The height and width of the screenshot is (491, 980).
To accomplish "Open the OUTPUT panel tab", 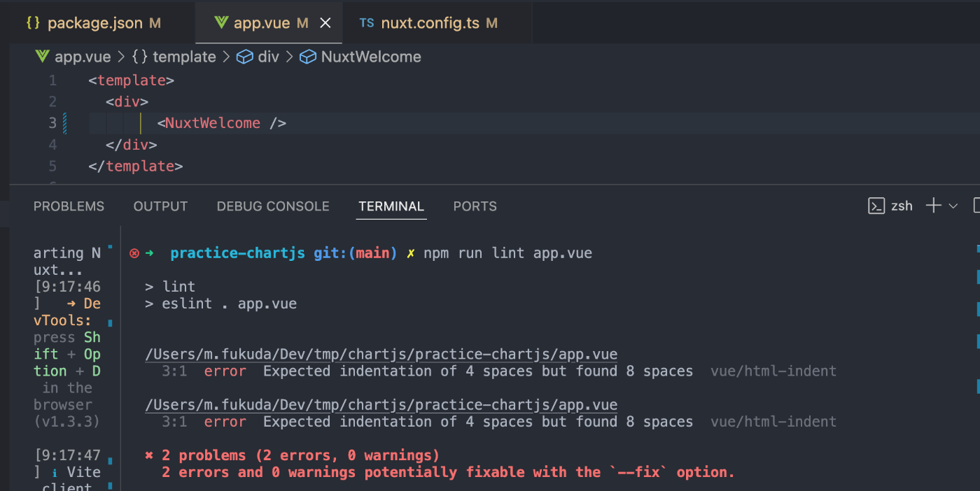I will click(x=160, y=206).
